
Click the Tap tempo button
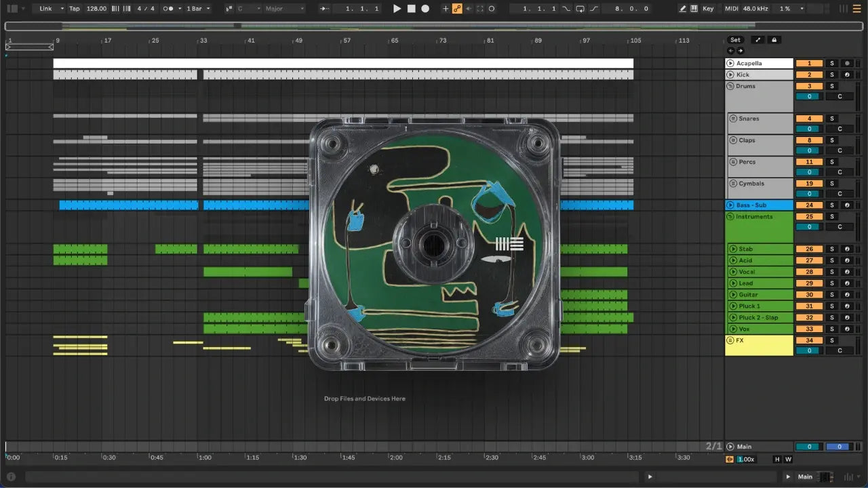(x=75, y=9)
